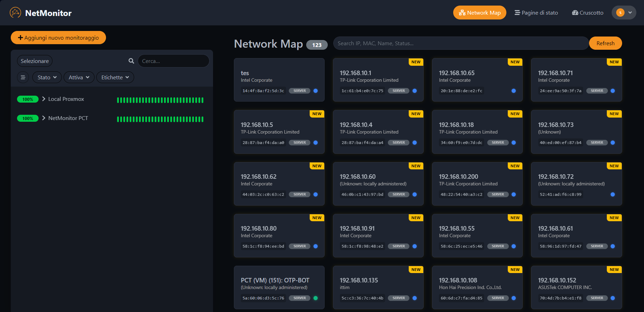This screenshot has width=644, height=312.
Task: Click NEW badge on 192.168.10.1 card
Action: [x=416, y=62]
